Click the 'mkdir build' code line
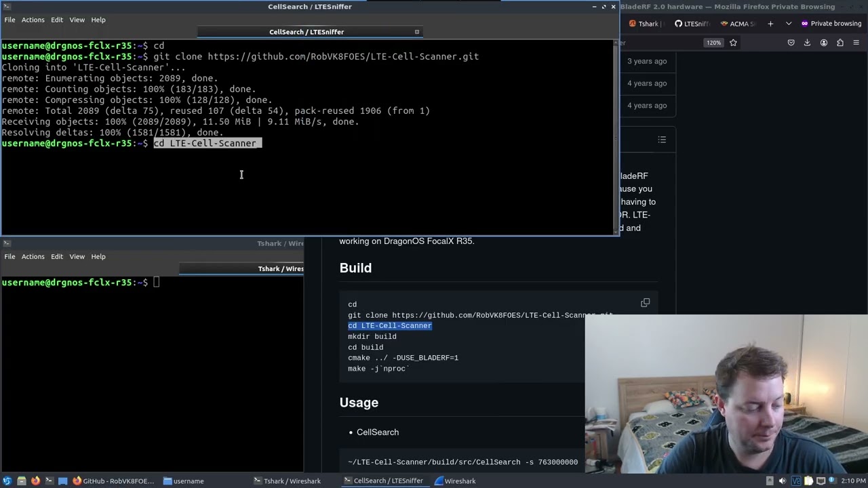Viewport: 868px width, 488px height. click(372, 337)
